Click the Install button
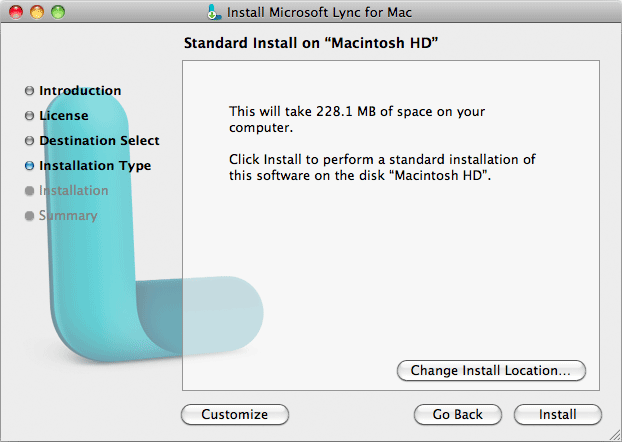Viewport: 622px width, 442px height. (558, 415)
